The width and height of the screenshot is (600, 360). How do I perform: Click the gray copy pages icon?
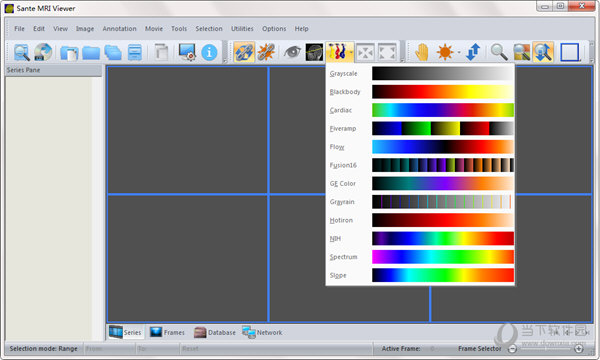[x=161, y=52]
